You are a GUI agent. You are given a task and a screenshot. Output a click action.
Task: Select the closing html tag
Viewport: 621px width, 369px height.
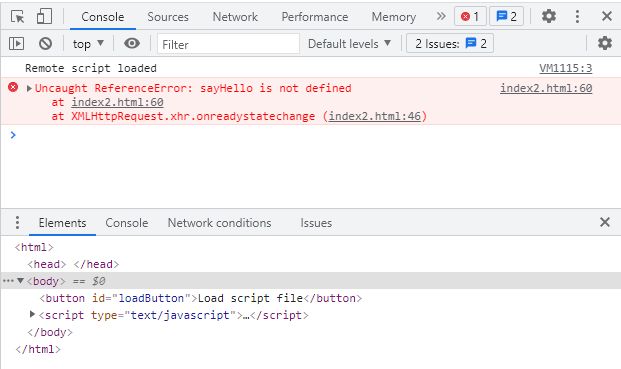pyautogui.click(x=38, y=349)
